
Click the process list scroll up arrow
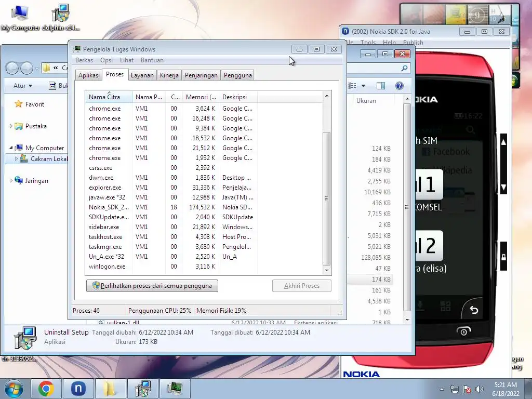point(326,96)
